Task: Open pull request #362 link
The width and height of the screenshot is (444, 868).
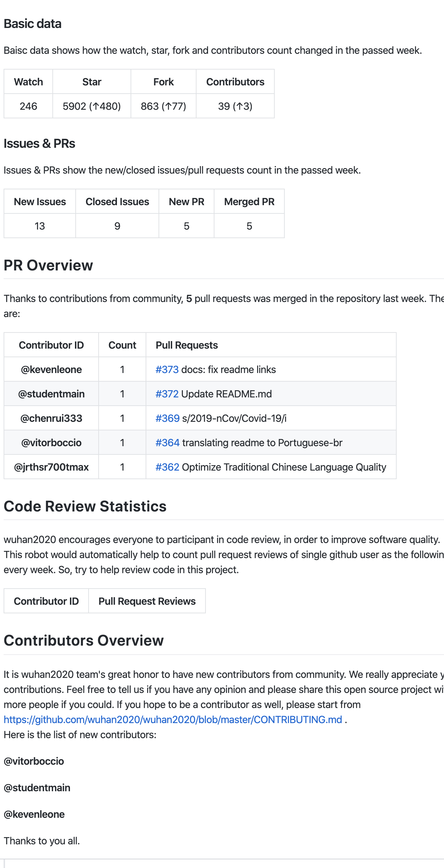Action: (x=167, y=467)
